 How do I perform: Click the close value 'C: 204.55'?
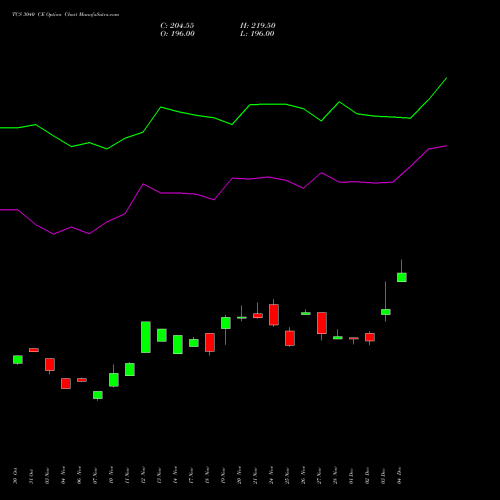coord(177,26)
